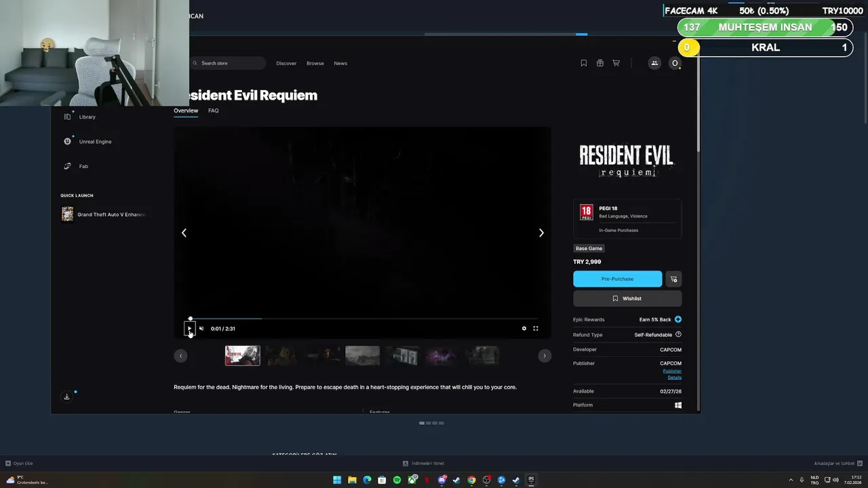Viewport: 868px width, 488px height.
Task: Open the Discover store tab
Action: 286,63
